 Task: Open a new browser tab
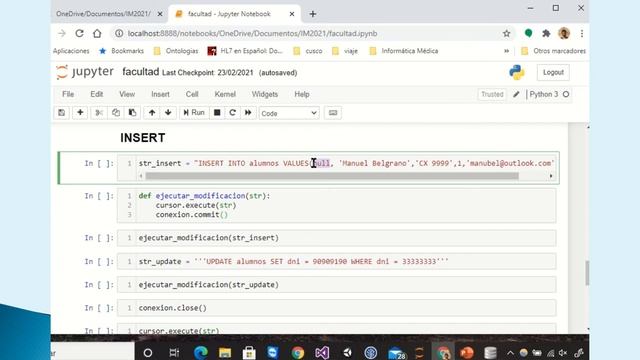(x=313, y=14)
